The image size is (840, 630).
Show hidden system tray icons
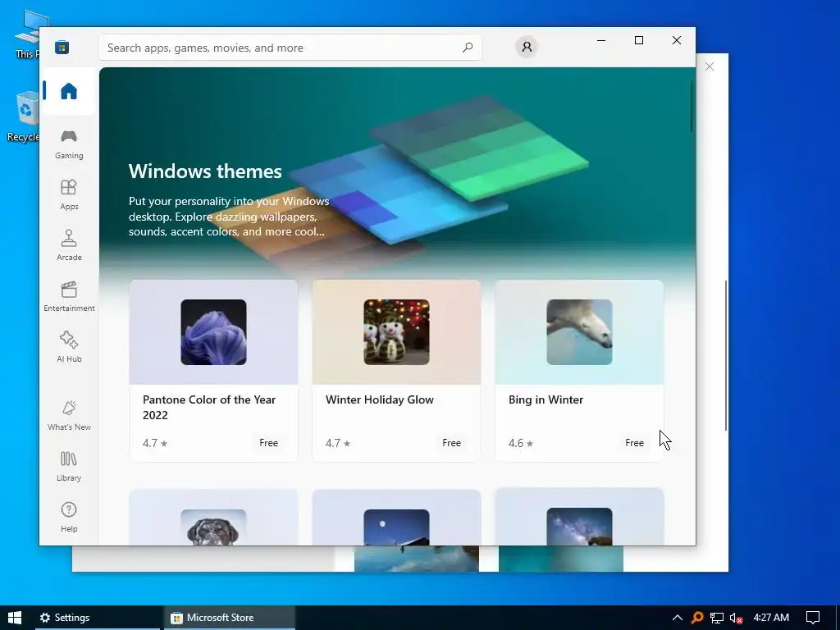677,618
